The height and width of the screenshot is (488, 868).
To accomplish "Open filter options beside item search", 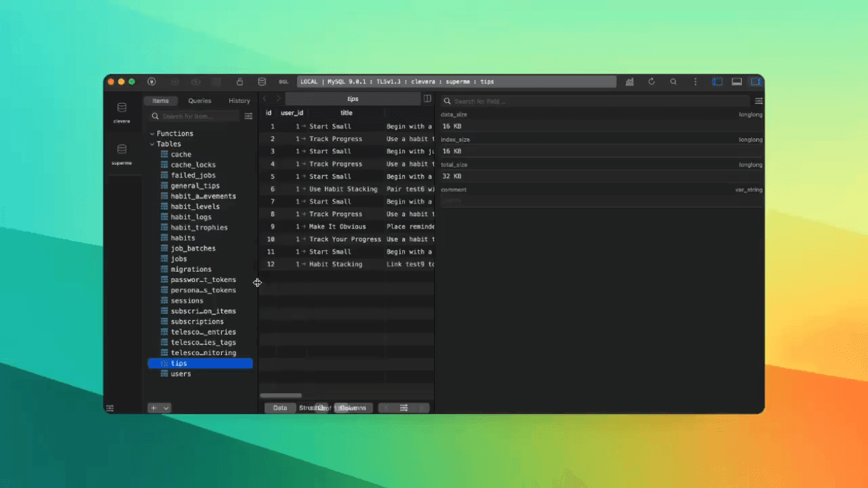I will [x=248, y=117].
